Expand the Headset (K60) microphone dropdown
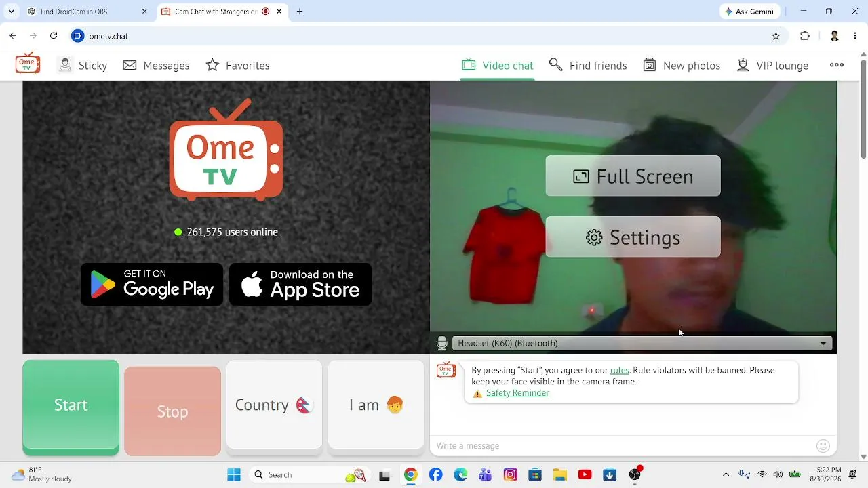Image resolution: width=868 pixels, height=488 pixels. (642, 344)
